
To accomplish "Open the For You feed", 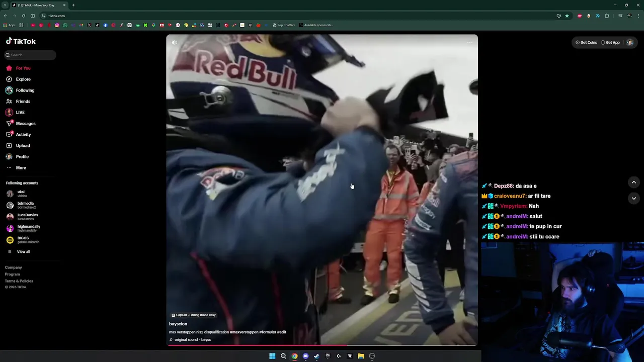I will pos(18,68).
